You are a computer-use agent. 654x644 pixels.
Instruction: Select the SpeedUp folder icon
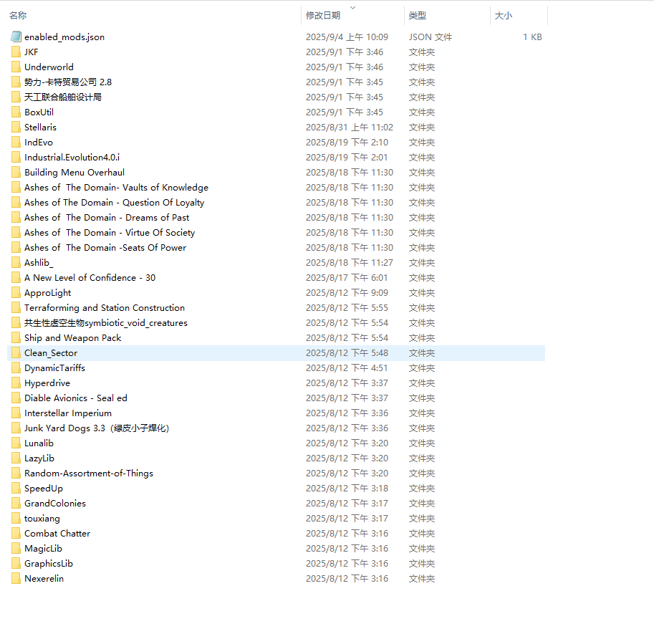[x=16, y=488]
